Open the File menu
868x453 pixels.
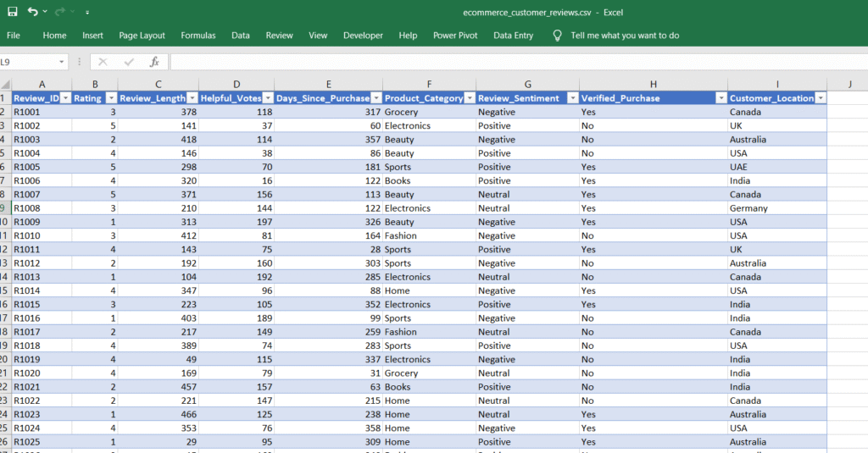pos(14,36)
